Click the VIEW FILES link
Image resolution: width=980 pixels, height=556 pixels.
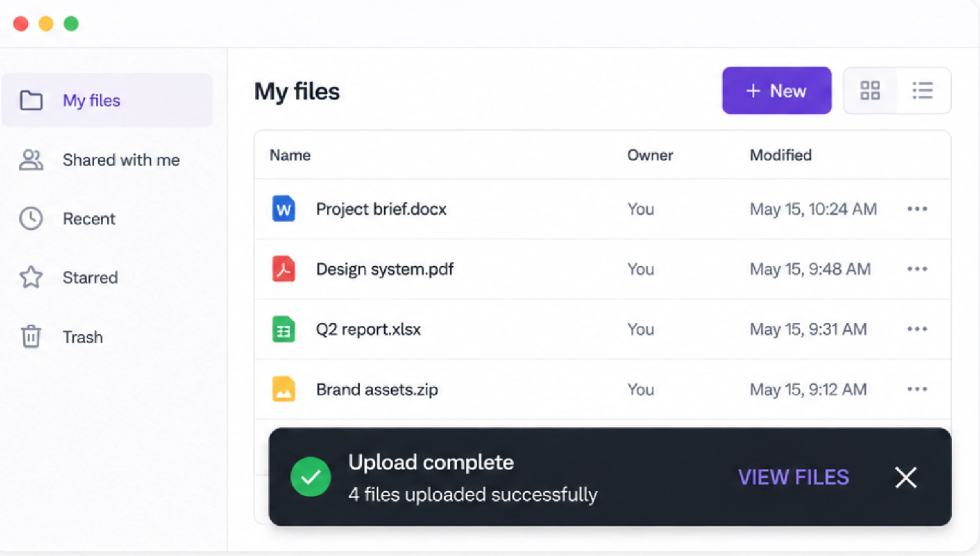coord(793,477)
